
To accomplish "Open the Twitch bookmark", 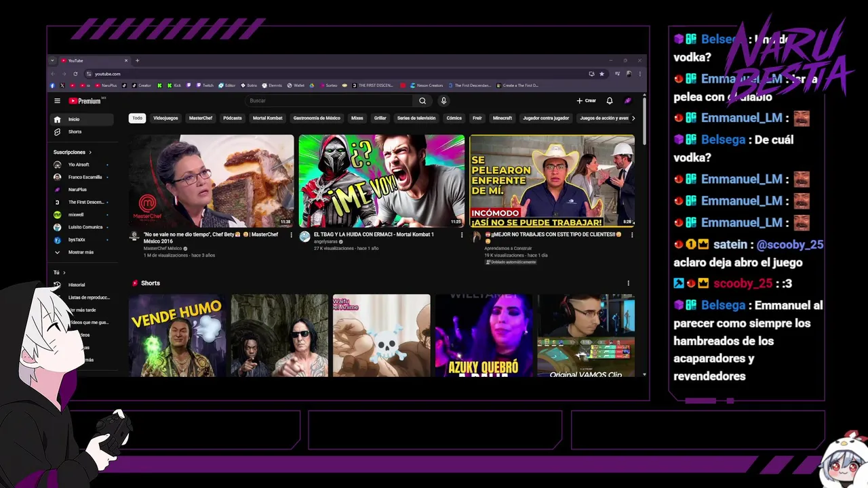I will tap(205, 85).
